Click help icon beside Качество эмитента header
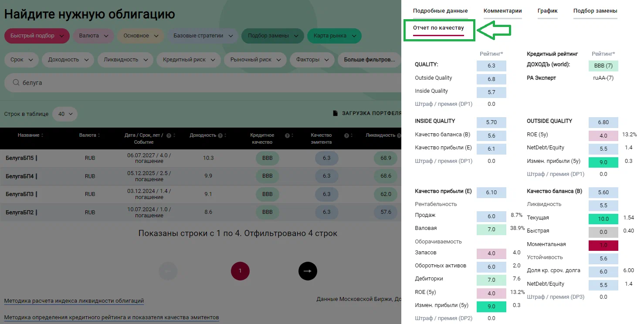This screenshot has height=324, width=644. tap(346, 135)
